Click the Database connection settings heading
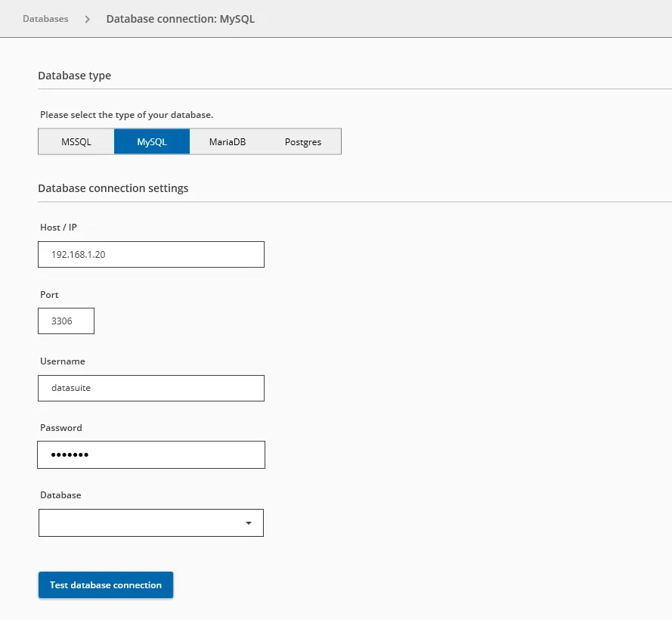 tap(113, 188)
